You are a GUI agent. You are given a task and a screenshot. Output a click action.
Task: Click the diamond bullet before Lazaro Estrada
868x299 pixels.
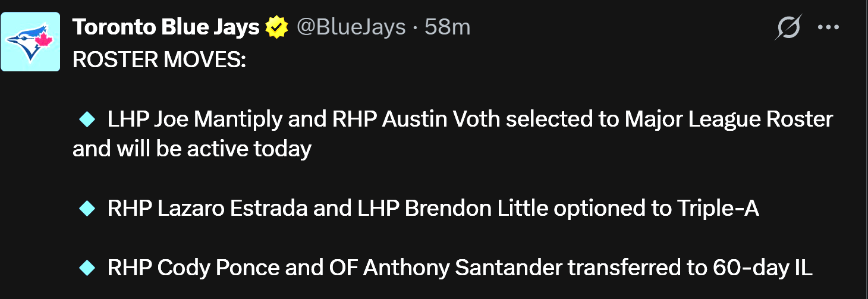(x=87, y=208)
